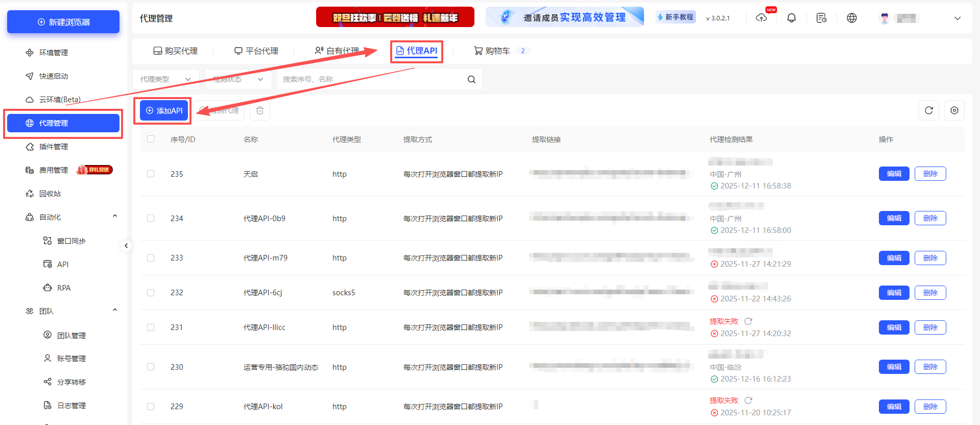Image resolution: width=980 pixels, height=425 pixels.
Task: Check the row 230 checkbox
Action: pos(151,367)
